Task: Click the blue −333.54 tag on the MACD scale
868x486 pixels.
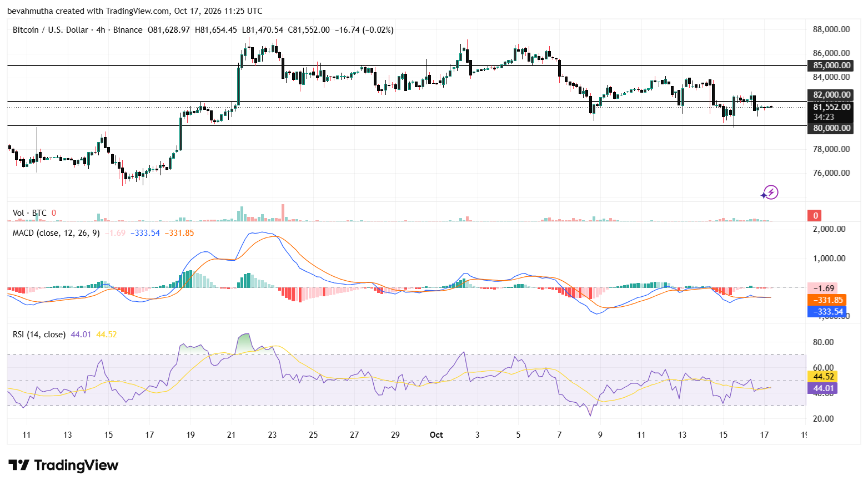Action: pos(827,312)
